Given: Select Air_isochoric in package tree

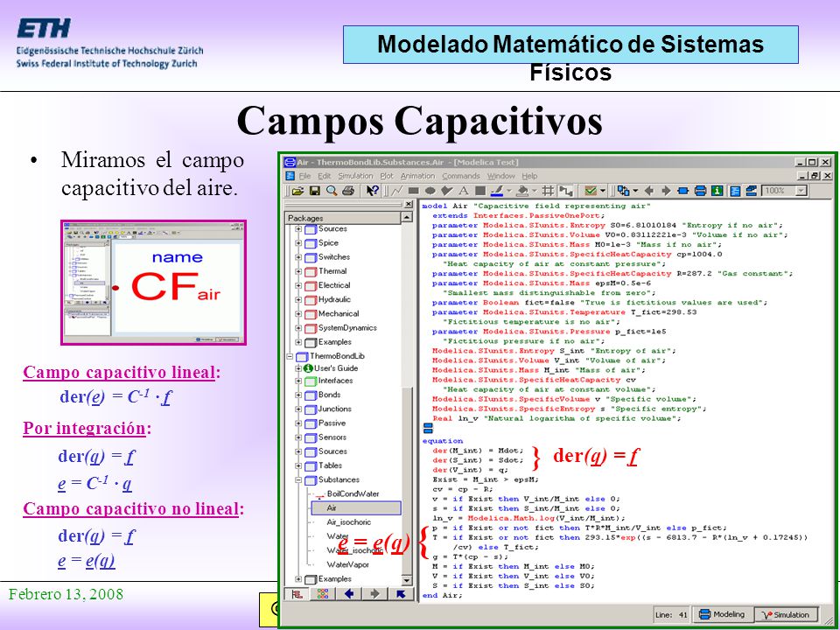Looking at the screenshot, I should (348, 522).
